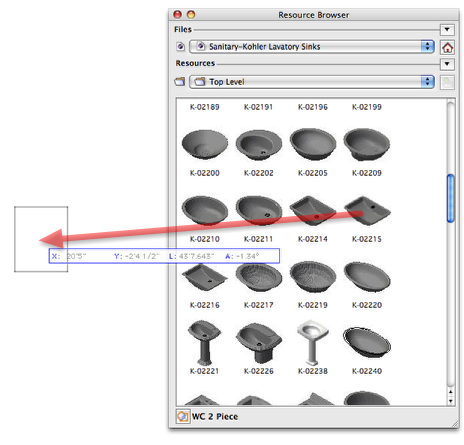Viewport: 464px width, 445px height.
Task: Click the K-02199 label
Action: tap(367, 107)
